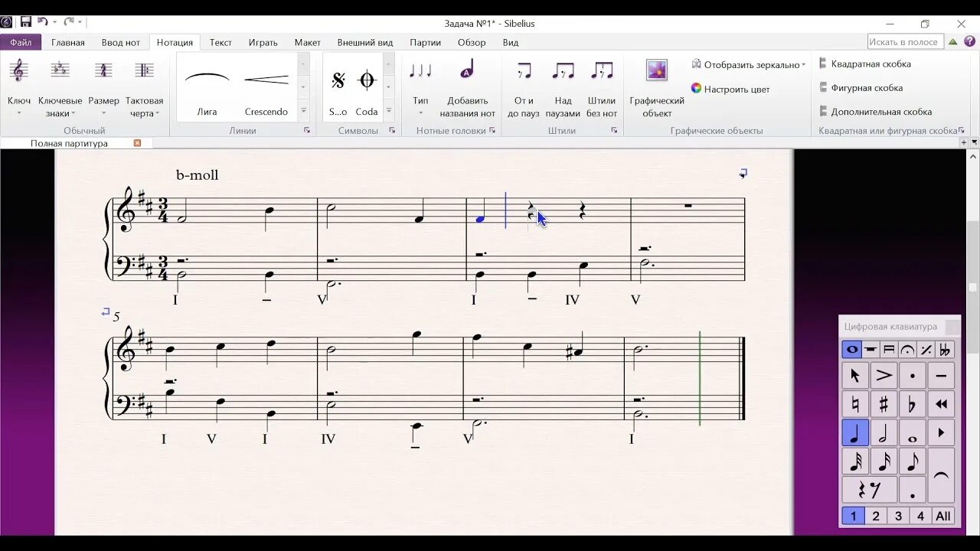Open Lines (Линии) group dialog launcher
Viewport: 980px width, 551px height.
click(307, 131)
